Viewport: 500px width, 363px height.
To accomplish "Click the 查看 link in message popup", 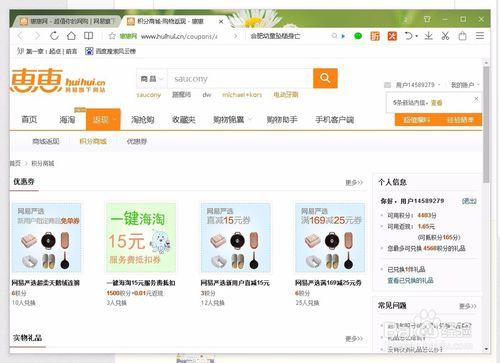I will (436, 103).
